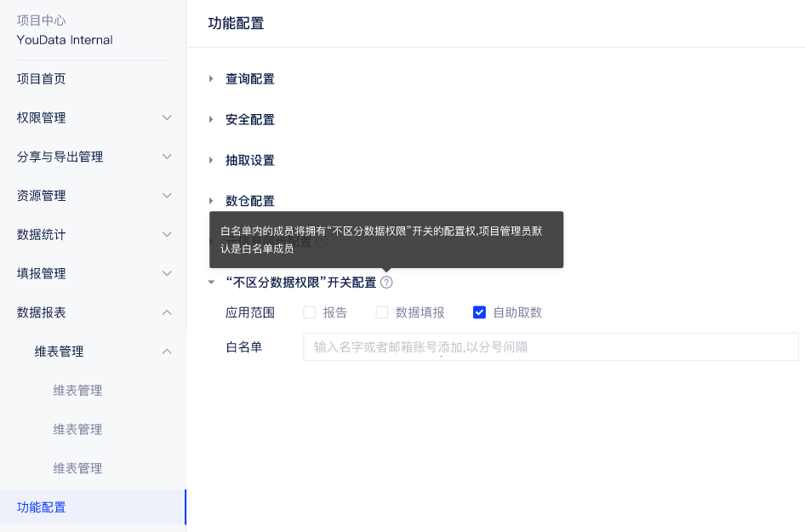This screenshot has width=805, height=532.
Task: Click the chevron arrow beside 资源管理
Action: pos(167,196)
